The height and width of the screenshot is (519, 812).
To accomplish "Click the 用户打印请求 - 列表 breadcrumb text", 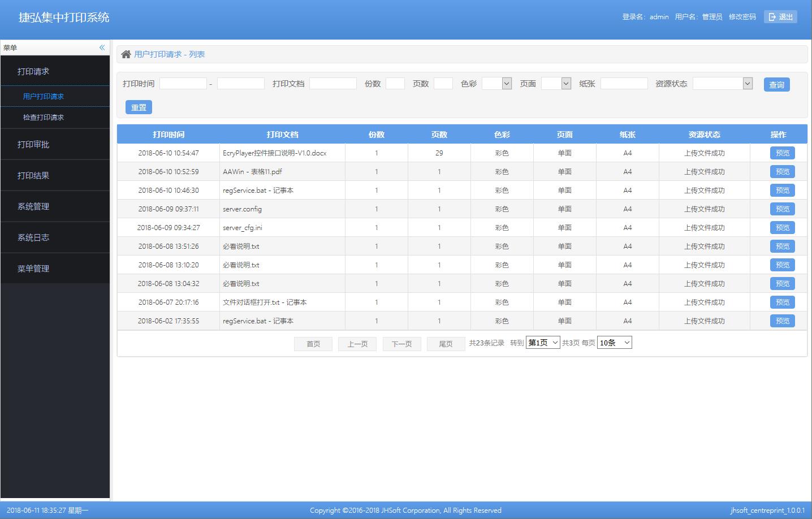I will point(170,54).
